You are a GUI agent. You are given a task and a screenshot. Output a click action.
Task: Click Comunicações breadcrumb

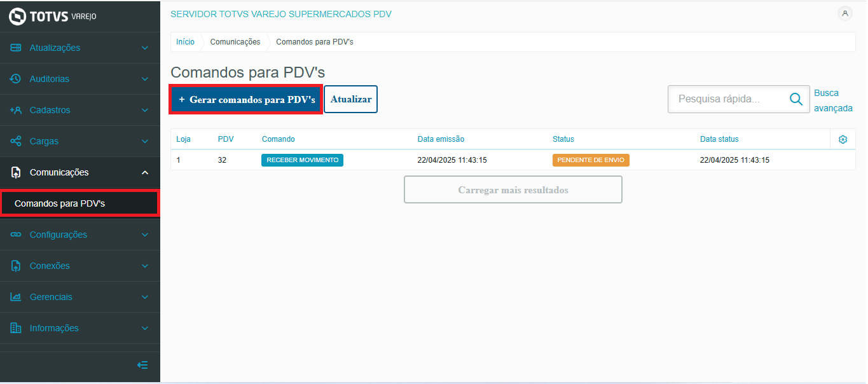pyautogui.click(x=235, y=42)
